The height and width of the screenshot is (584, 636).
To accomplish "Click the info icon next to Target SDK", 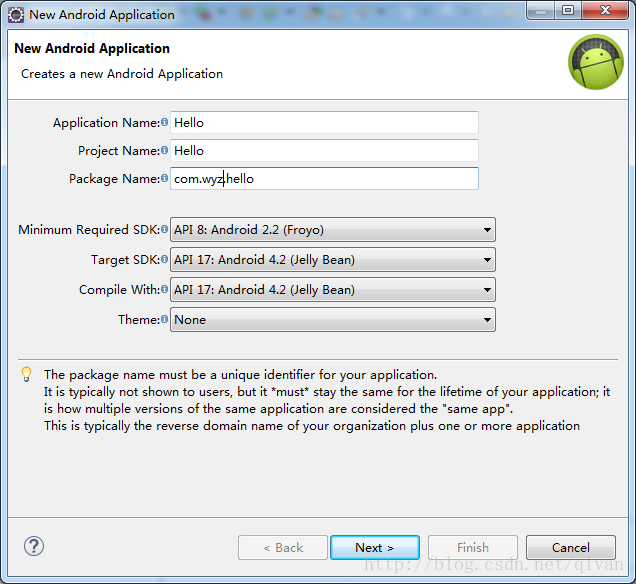I will pos(164,259).
